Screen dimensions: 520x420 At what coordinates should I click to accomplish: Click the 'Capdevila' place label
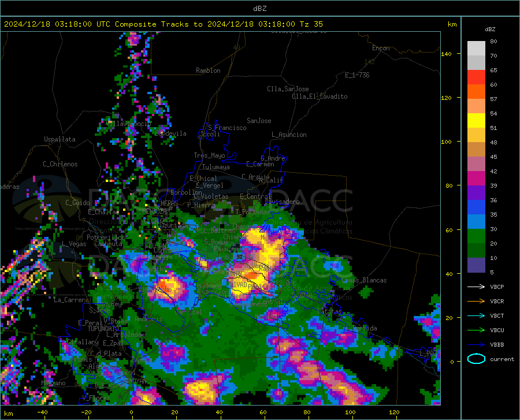tap(170, 133)
